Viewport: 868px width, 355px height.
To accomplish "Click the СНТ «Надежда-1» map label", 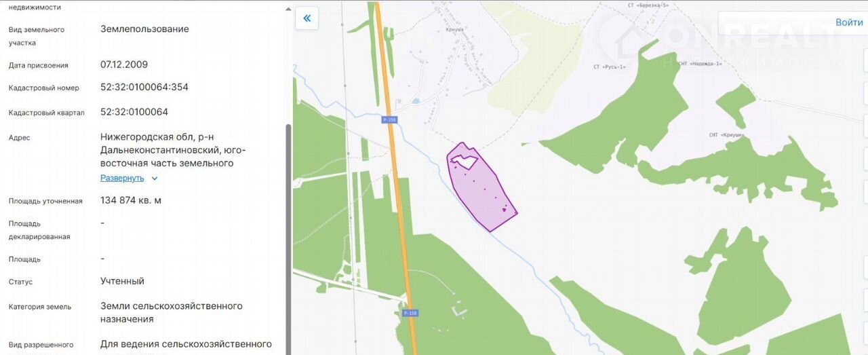I will click(x=699, y=64).
